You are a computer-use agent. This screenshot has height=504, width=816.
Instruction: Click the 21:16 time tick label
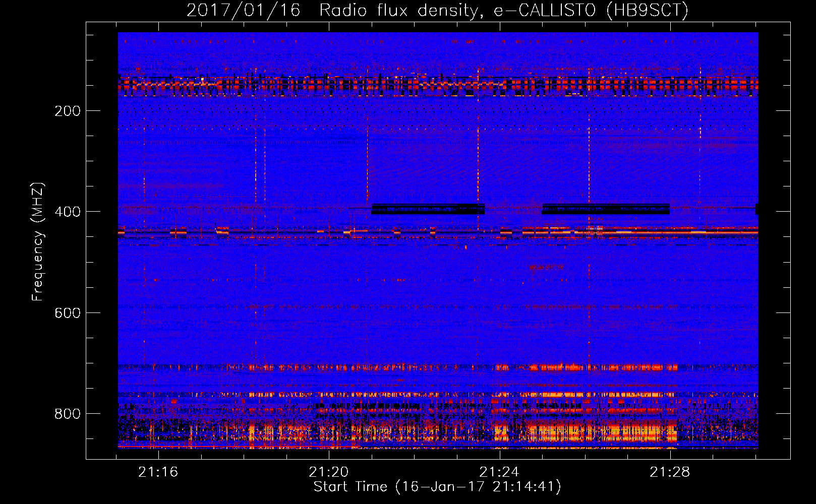tap(158, 472)
